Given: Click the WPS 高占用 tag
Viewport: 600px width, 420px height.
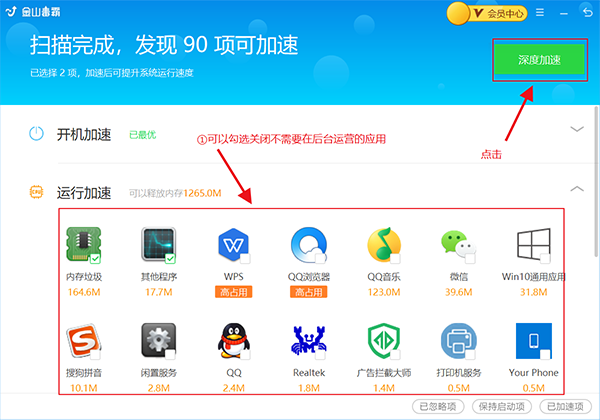Looking at the screenshot, I should pos(233,292).
